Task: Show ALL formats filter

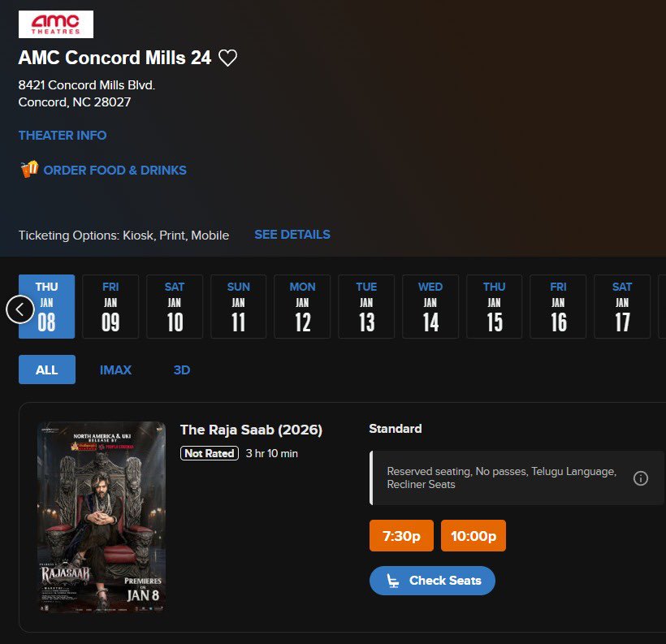Action: pyautogui.click(x=47, y=370)
